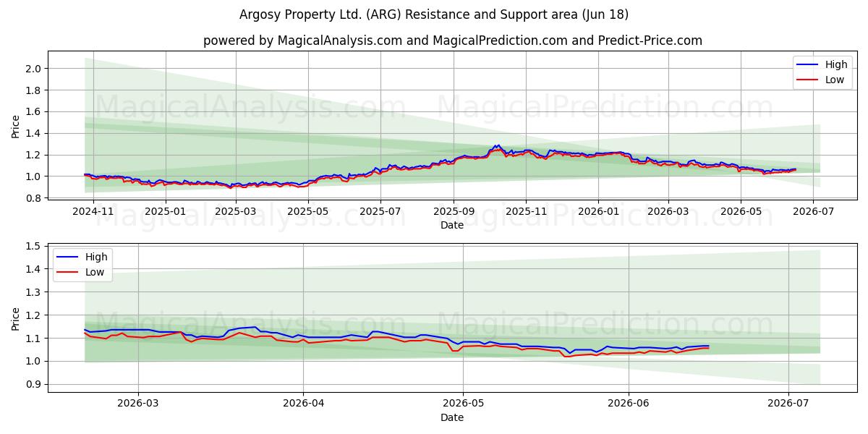
Task: Click the '0.9' price tick label
Action: (35, 385)
